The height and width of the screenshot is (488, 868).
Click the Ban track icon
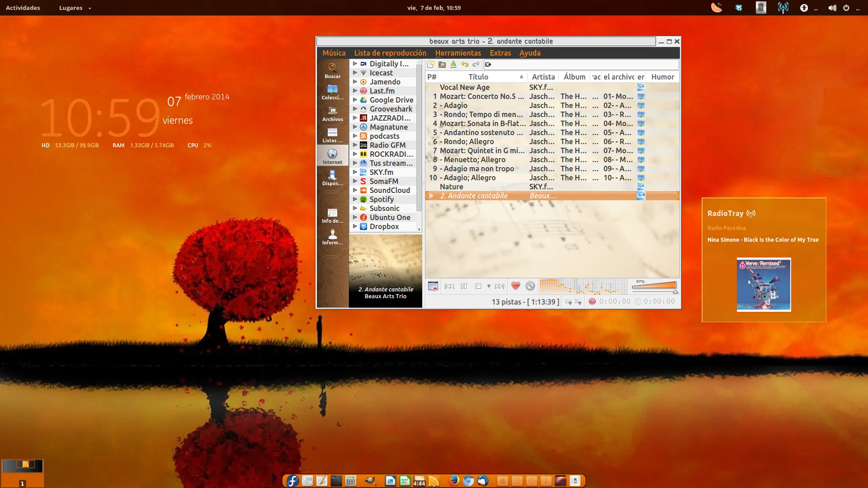pyautogui.click(x=530, y=286)
